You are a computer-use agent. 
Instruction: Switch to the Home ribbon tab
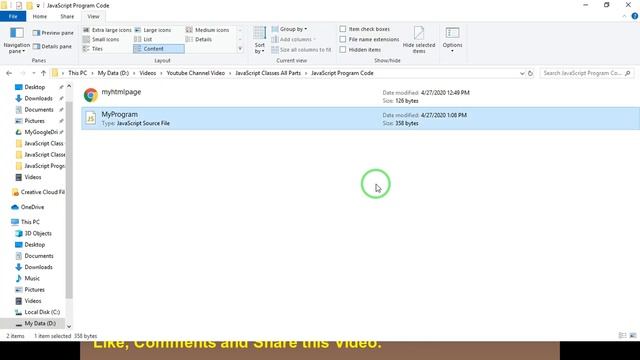coord(40,16)
